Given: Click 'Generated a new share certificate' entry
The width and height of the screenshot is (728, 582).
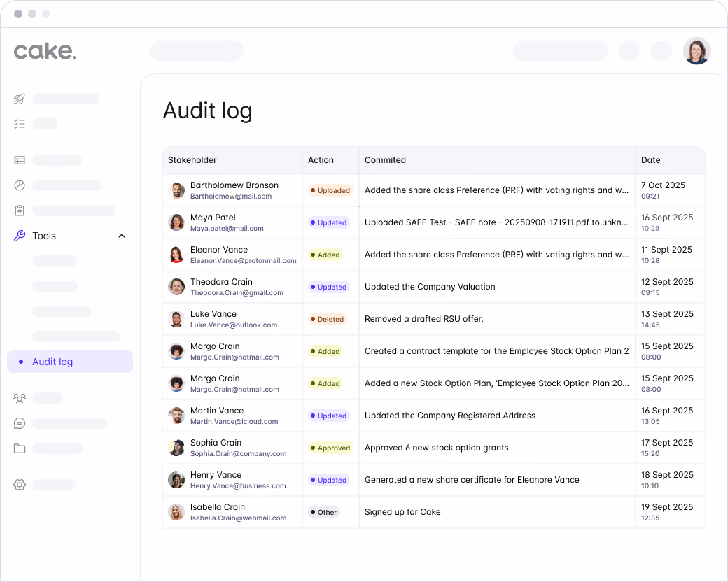Looking at the screenshot, I should coord(472,480).
